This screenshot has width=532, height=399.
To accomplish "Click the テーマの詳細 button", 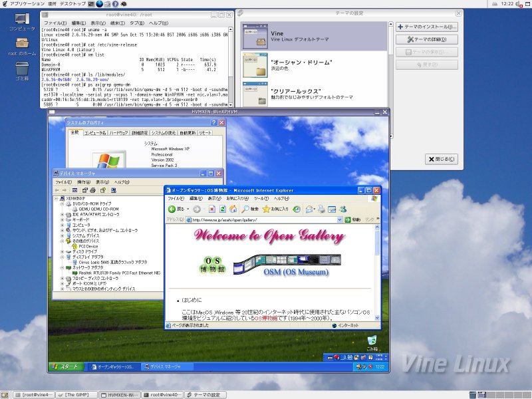I will 427,39.
